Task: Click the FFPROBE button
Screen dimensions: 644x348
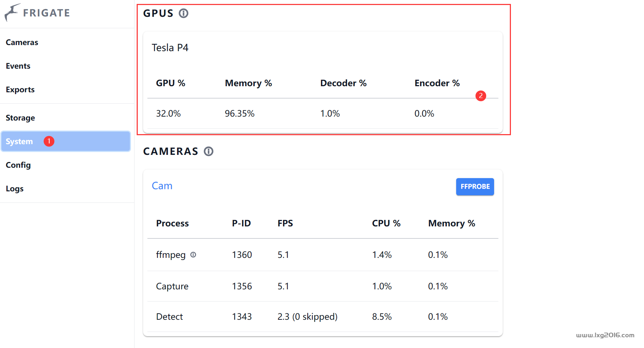Action: 475,187
